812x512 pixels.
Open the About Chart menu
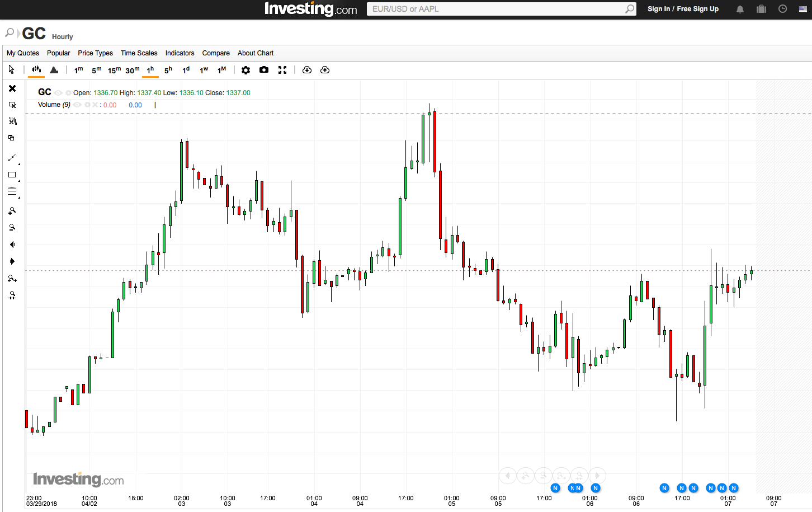click(256, 53)
